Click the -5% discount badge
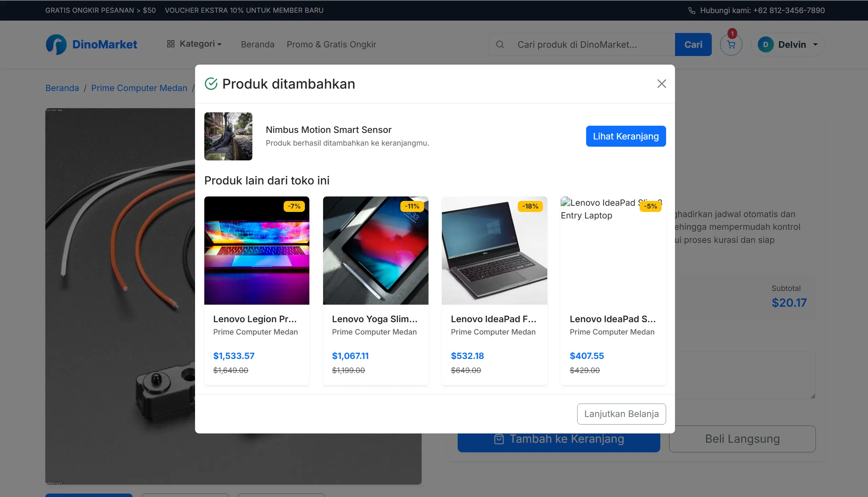Screen dimensions: 868x497 (x=650, y=206)
